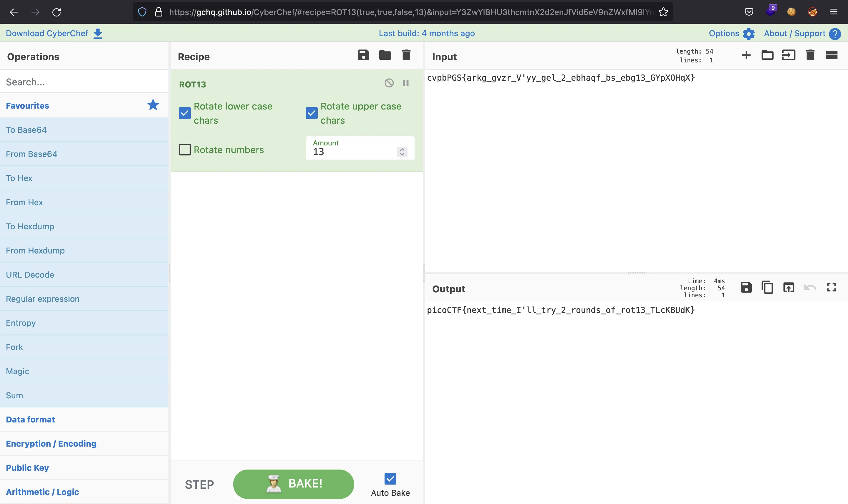Image resolution: width=848 pixels, height=504 pixels.
Task: Click the padlock site info icon
Action: [x=159, y=12]
